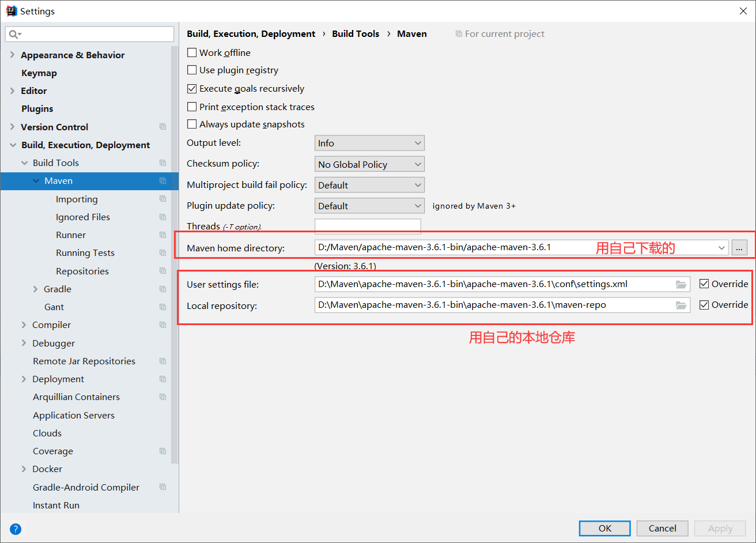
Task: Click the settings tree vertical scrollbar
Action: click(175, 254)
